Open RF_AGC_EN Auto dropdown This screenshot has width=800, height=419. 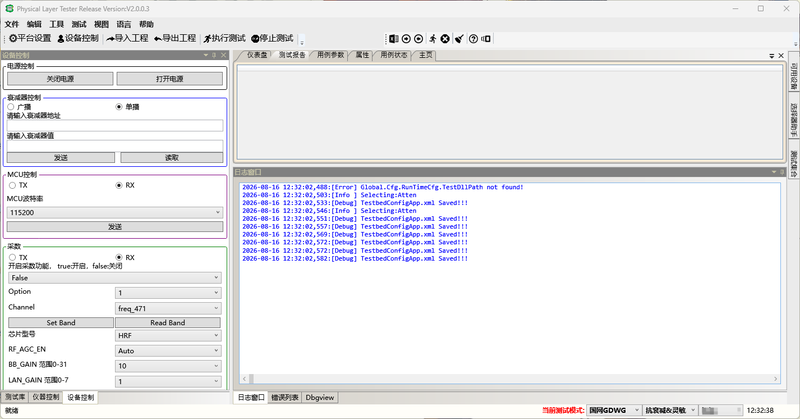168,351
